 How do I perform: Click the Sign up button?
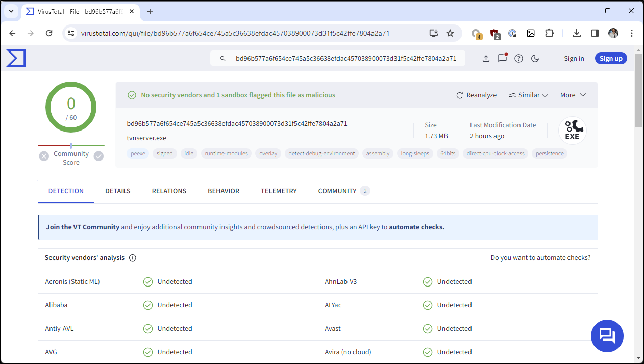pos(611,58)
